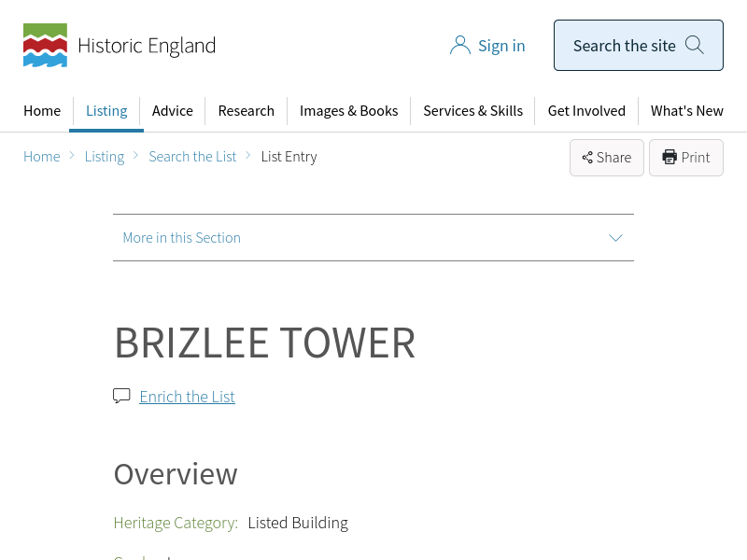Go to the Research section
This screenshot has height=560, width=747.
[247, 111]
